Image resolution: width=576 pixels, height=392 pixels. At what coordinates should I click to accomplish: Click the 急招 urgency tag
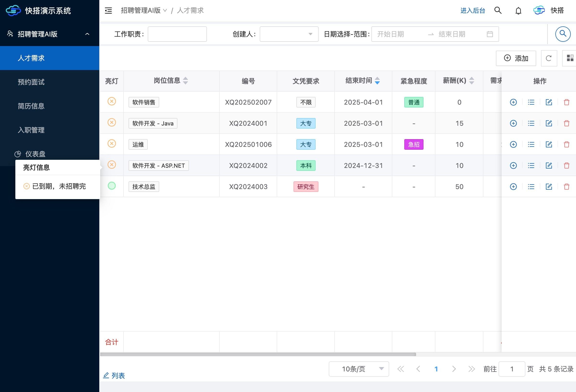coord(414,144)
